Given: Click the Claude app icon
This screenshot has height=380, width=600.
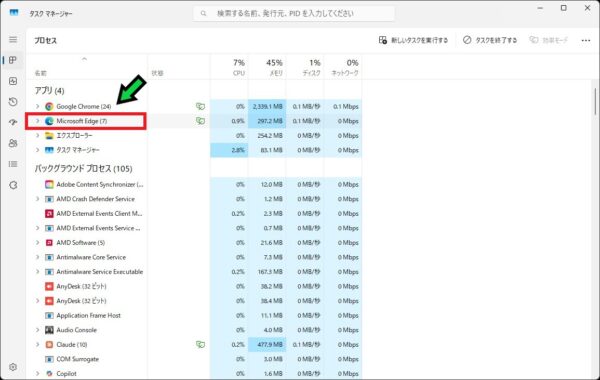Looking at the screenshot, I should [49, 344].
